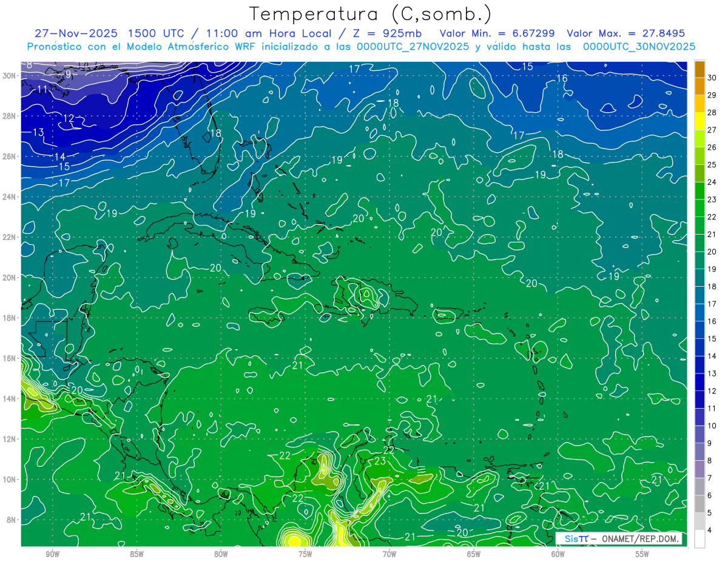Screen dimensions: 728x562
Task: Click the "24N" latitude axis label
Action: [x=9, y=197]
